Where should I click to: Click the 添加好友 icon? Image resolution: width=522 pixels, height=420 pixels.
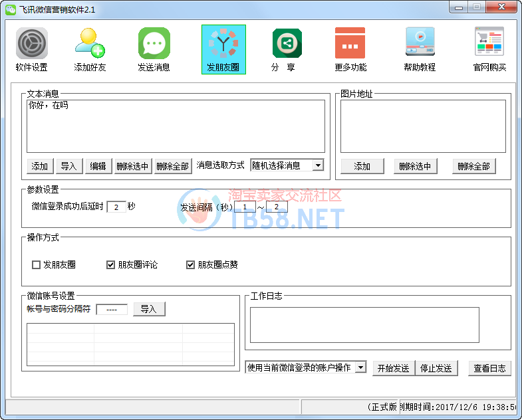(x=90, y=43)
